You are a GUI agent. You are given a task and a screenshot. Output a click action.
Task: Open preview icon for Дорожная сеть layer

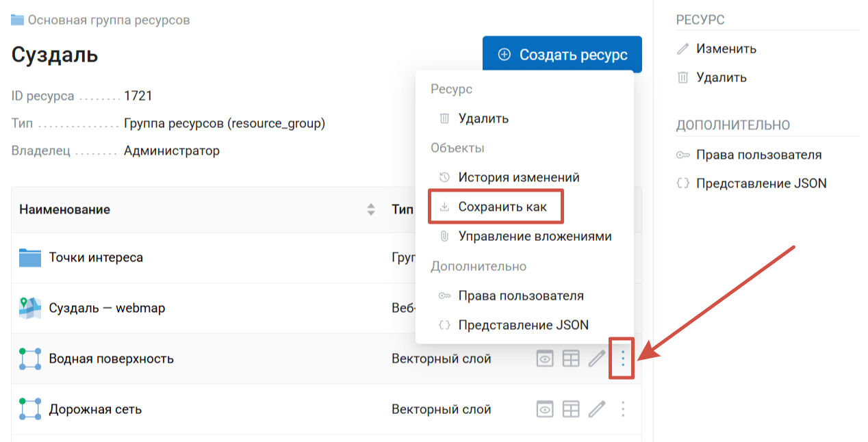click(x=544, y=409)
